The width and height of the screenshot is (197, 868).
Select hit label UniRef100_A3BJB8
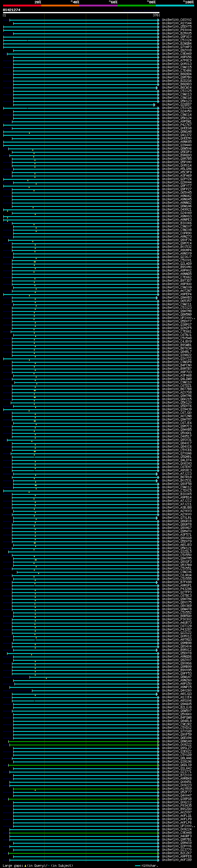[x=177, y=508]
